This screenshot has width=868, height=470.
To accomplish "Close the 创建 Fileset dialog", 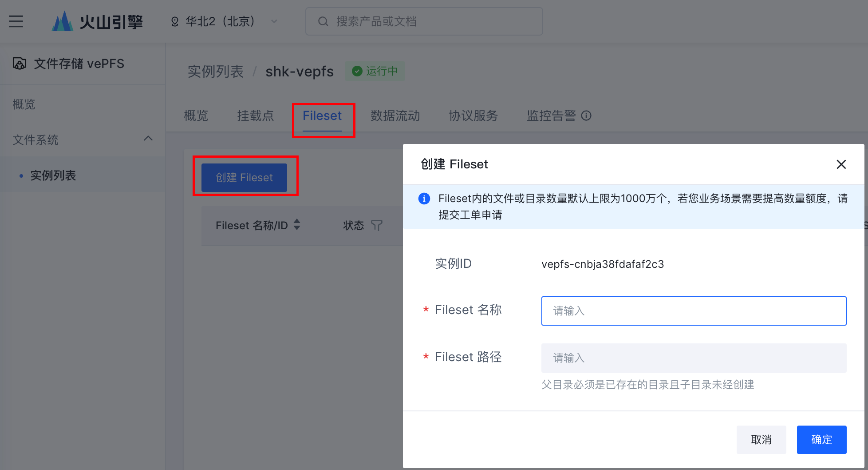I will pyautogui.click(x=841, y=164).
